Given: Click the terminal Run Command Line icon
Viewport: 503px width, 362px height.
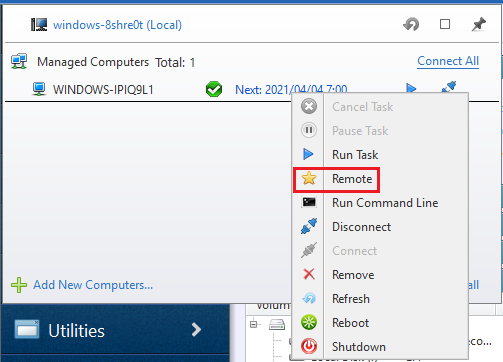Looking at the screenshot, I should pyautogui.click(x=309, y=202).
